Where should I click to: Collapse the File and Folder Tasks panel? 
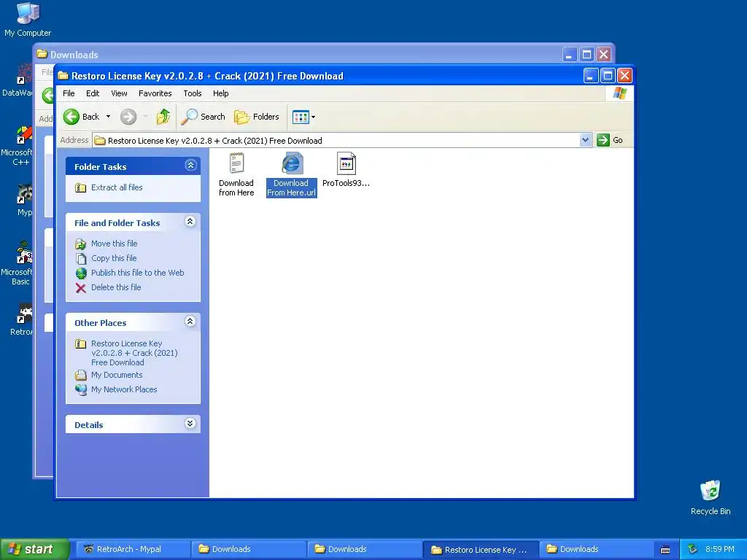point(190,222)
